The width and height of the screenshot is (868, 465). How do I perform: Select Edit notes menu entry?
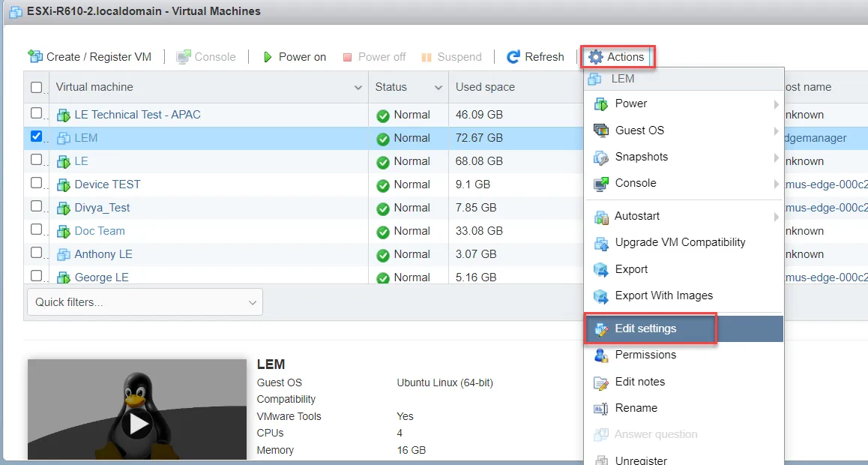(x=684, y=382)
